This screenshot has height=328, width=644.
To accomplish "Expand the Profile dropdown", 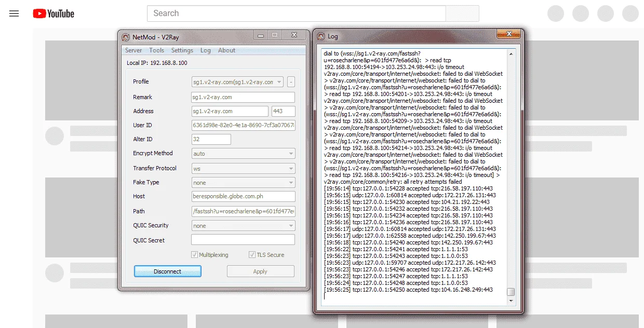I will (x=279, y=82).
